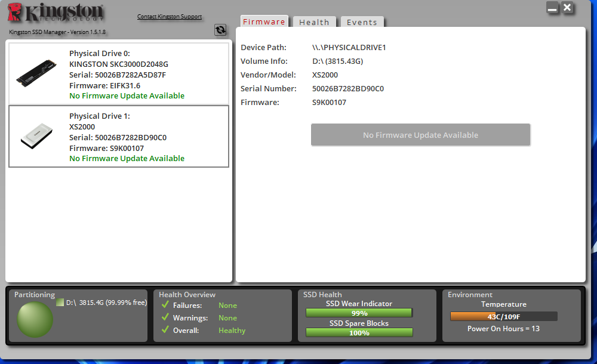
Task: Click Firmware: EIFK31.6 text
Action: pos(104,85)
